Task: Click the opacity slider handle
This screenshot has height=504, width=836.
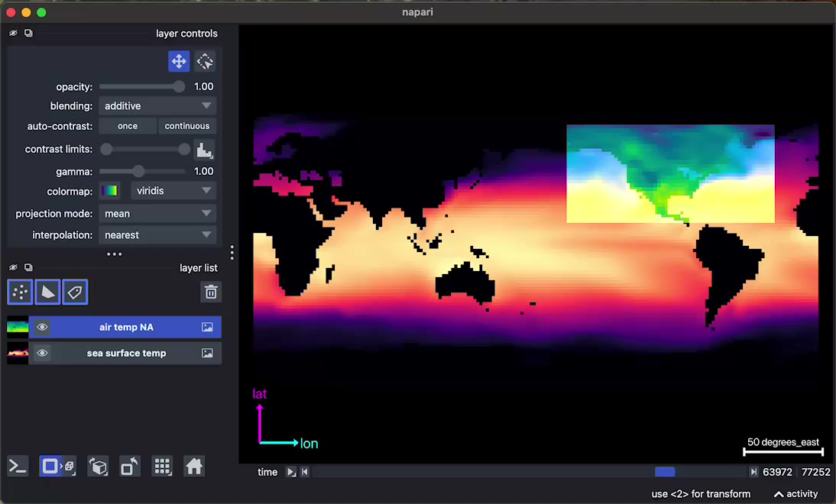Action: point(179,87)
